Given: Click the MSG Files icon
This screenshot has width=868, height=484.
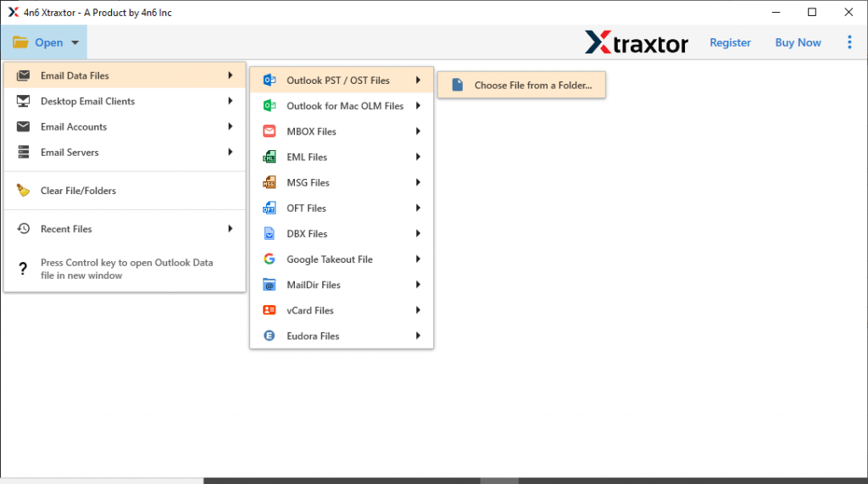Looking at the screenshot, I should [x=269, y=182].
